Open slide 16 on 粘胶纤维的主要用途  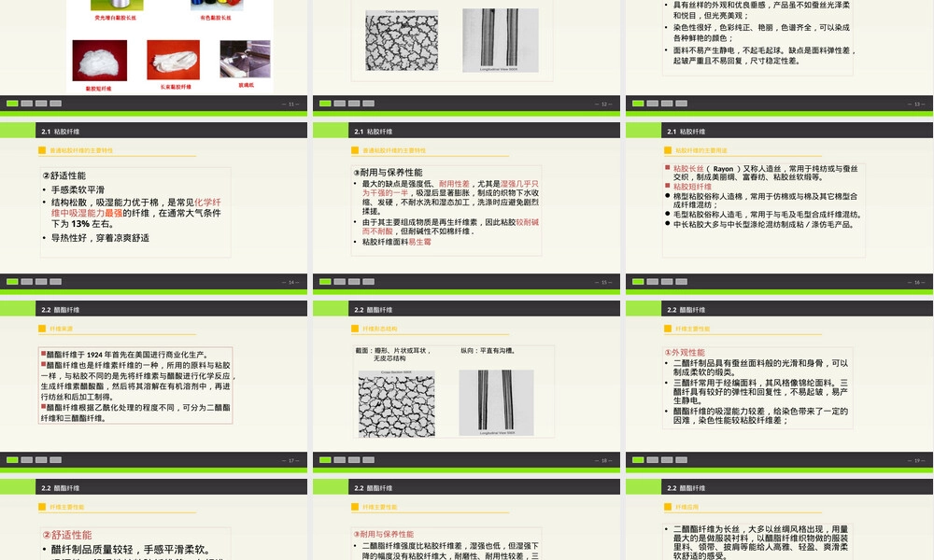pyautogui.click(x=779, y=208)
